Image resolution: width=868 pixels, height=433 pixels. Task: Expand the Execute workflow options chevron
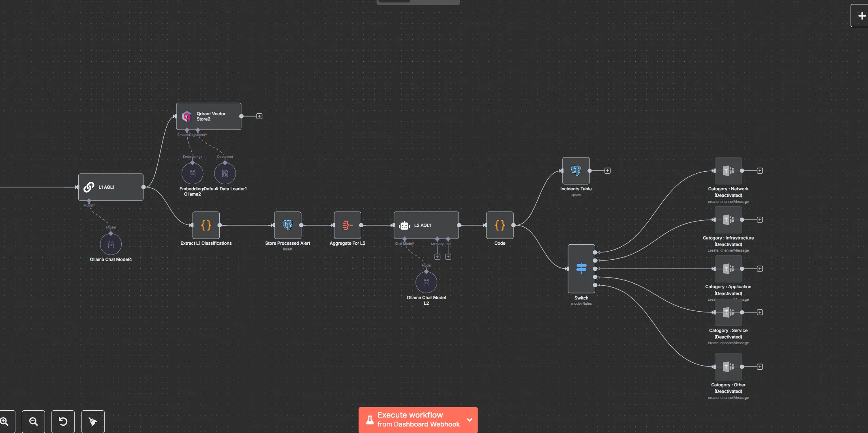pyautogui.click(x=469, y=420)
